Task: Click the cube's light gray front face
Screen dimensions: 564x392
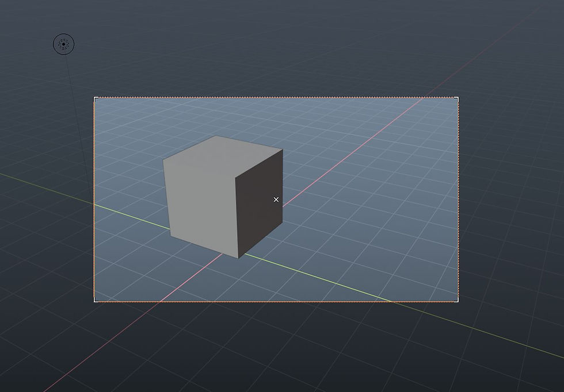Action: (201, 209)
